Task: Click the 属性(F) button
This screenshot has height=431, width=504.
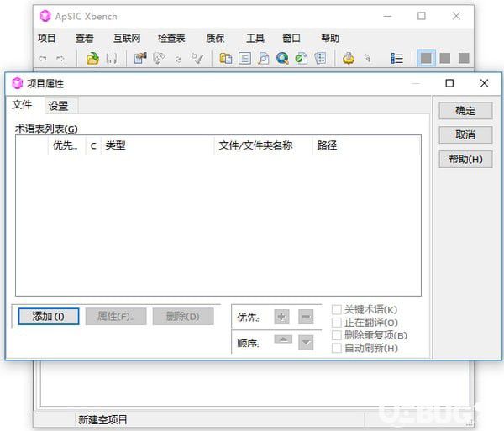Action: 116,317
